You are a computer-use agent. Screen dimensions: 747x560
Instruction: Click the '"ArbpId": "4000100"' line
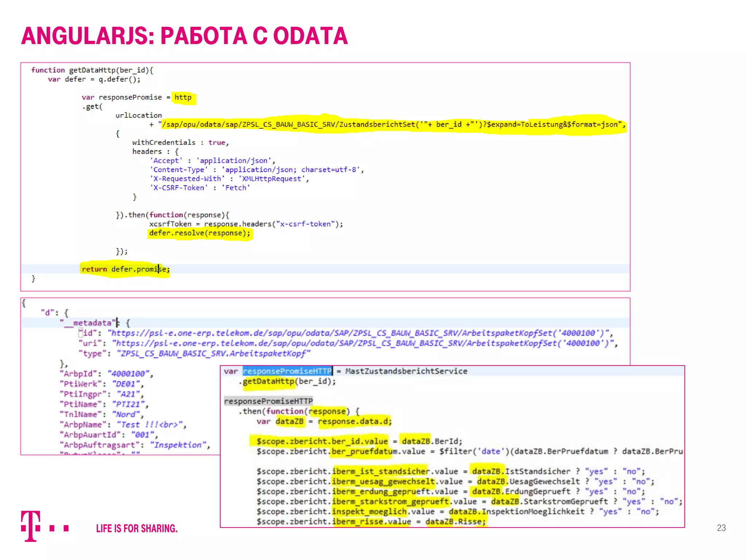pyautogui.click(x=107, y=374)
